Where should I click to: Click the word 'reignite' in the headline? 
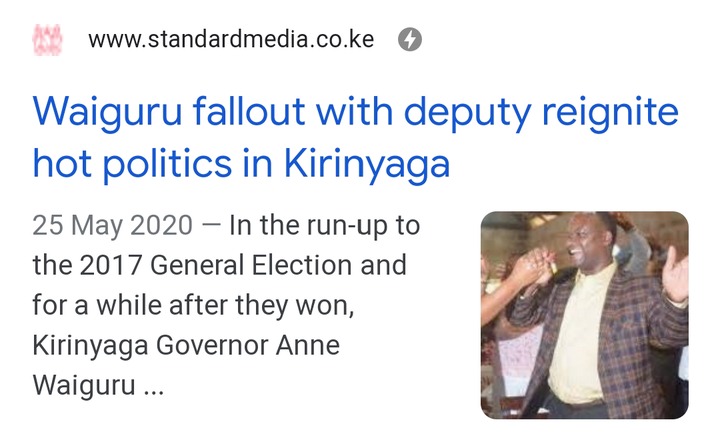(610, 113)
